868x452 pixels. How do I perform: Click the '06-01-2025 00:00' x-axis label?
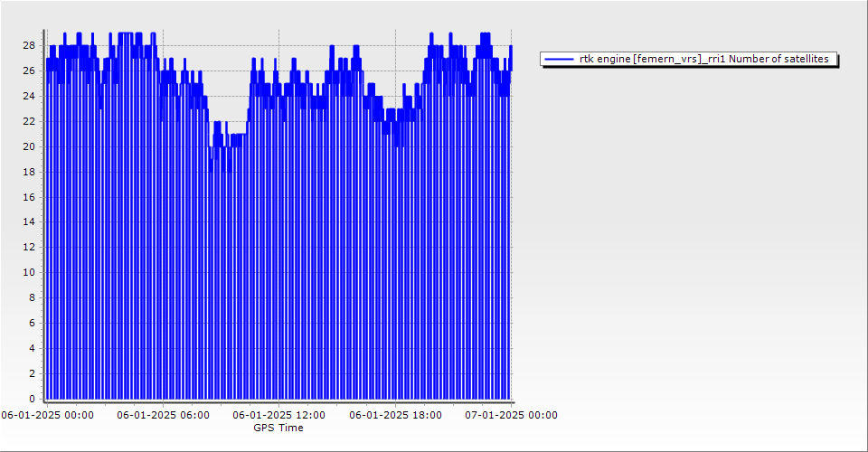click(47, 416)
